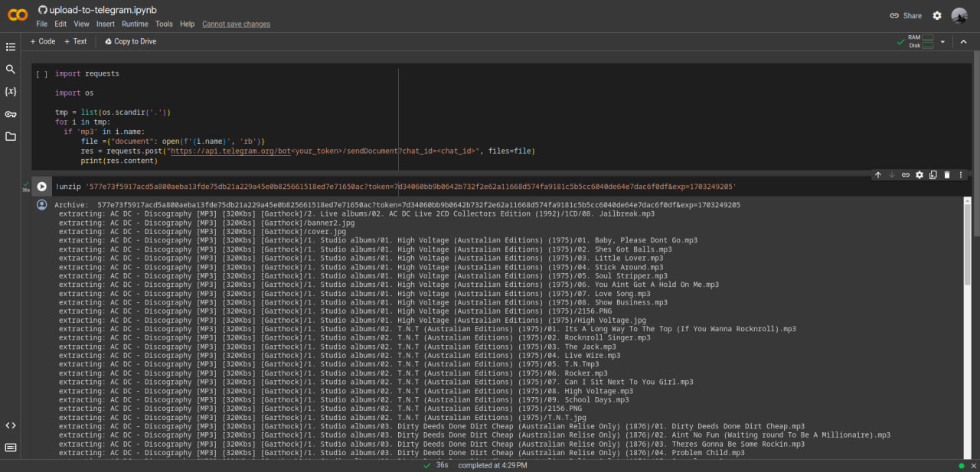980x472 pixels.
Task: Toggle the cell output actions icon
Action: (41, 205)
